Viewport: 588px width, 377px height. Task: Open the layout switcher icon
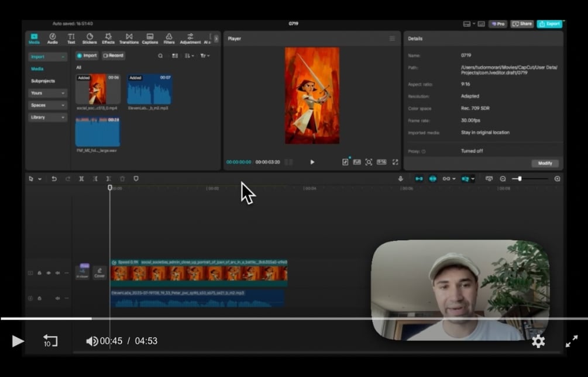coord(467,24)
